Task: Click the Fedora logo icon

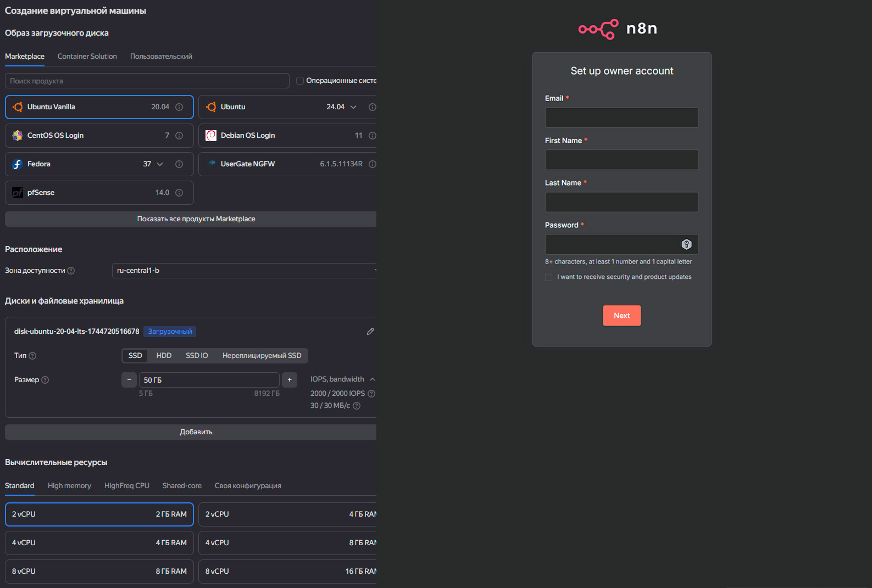Action: click(18, 164)
